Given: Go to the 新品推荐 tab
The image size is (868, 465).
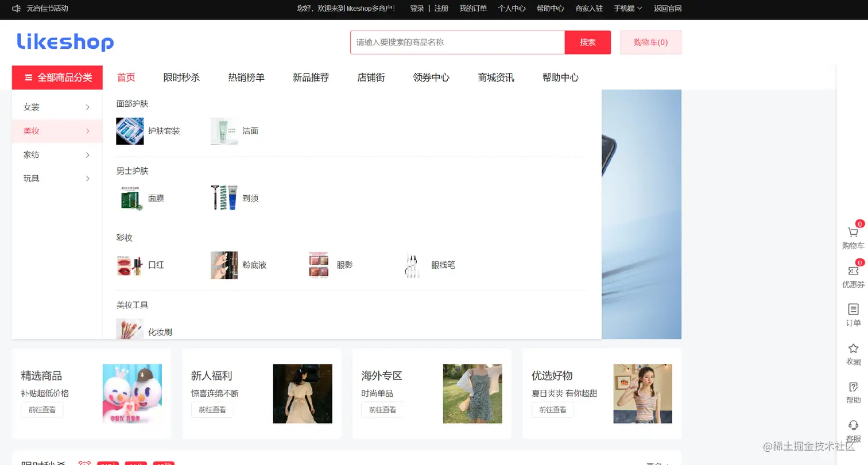Looking at the screenshot, I should click(311, 77).
